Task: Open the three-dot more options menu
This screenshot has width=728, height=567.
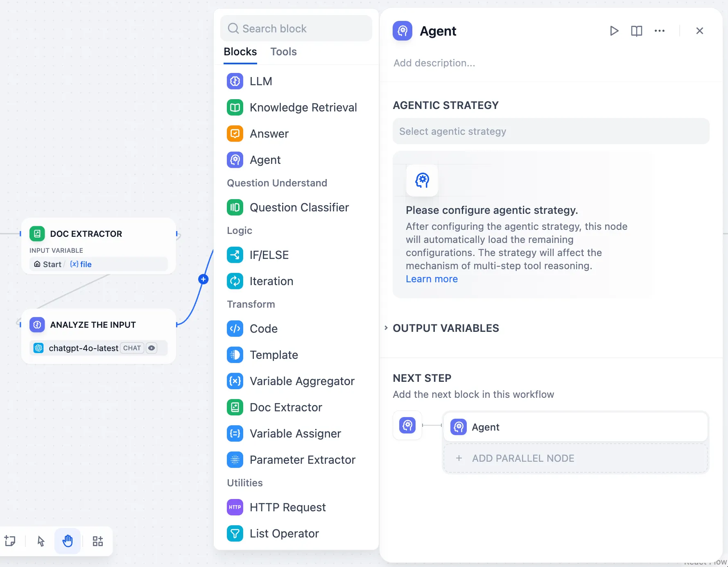Action: pos(659,31)
